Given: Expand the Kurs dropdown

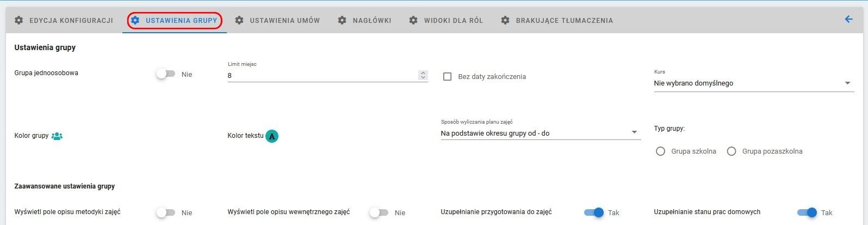Looking at the screenshot, I should point(754,83).
